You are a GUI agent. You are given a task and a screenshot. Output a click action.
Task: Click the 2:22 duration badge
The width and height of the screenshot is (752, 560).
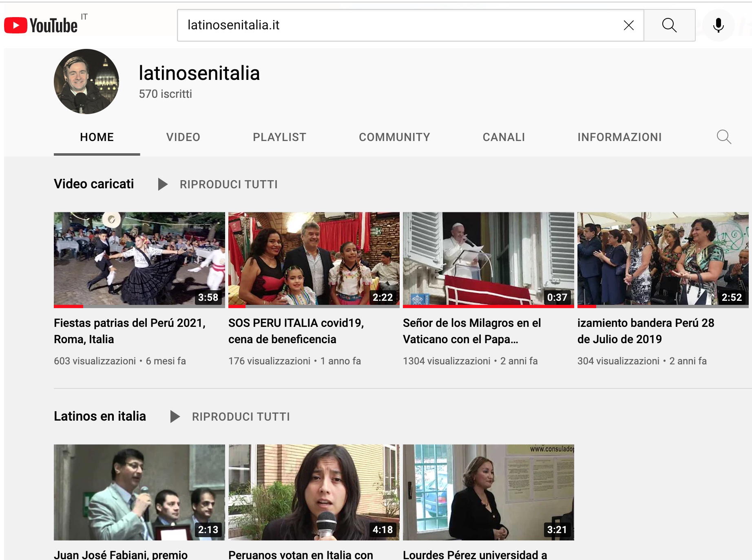tap(383, 297)
